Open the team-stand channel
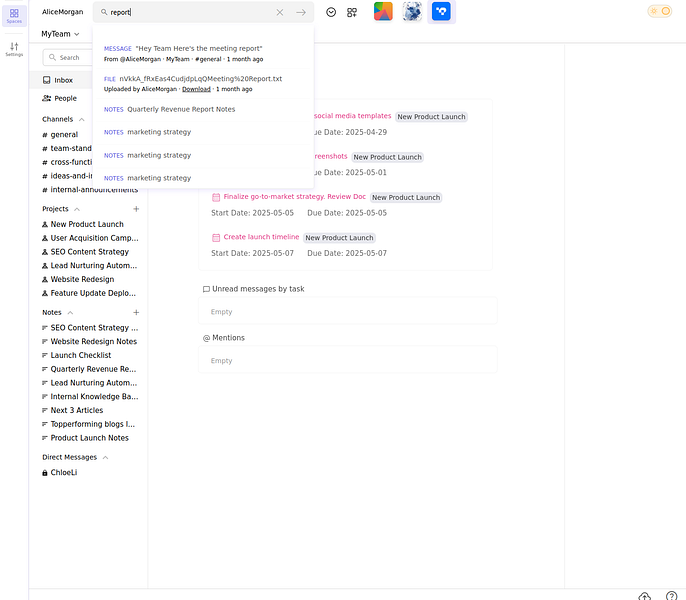This screenshot has width=686, height=600. coord(67,148)
